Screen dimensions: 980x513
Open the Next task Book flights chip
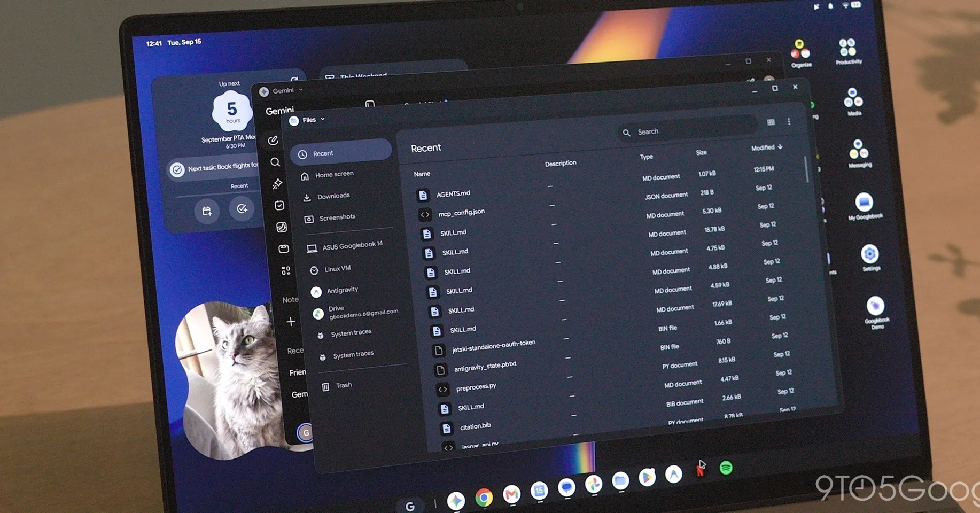click(214, 168)
